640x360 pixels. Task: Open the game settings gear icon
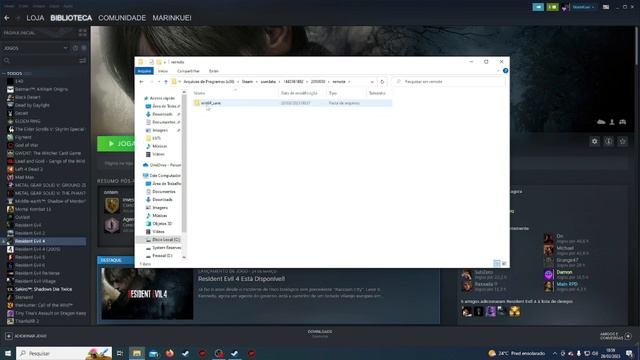[x=595, y=141]
